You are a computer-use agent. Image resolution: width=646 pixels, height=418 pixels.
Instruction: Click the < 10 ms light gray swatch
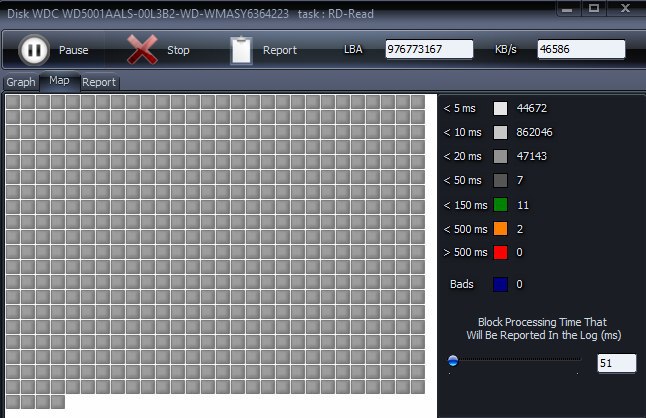pyautogui.click(x=500, y=132)
